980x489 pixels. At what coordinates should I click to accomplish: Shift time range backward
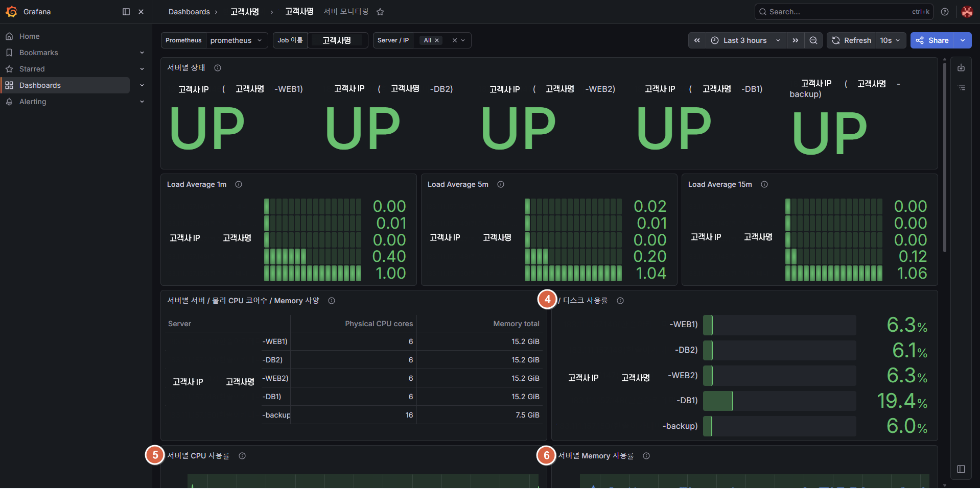[697, 40]
